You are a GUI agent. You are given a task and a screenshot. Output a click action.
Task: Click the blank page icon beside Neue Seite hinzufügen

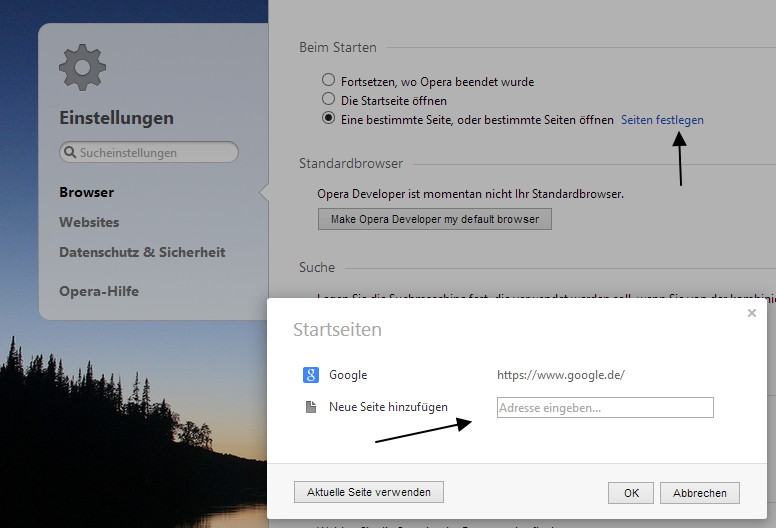click(311, 407)
